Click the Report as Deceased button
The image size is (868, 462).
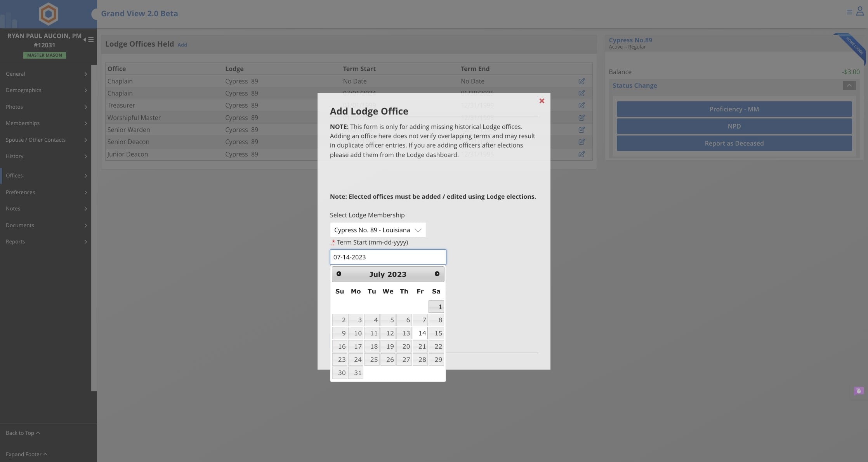point(734,143)
